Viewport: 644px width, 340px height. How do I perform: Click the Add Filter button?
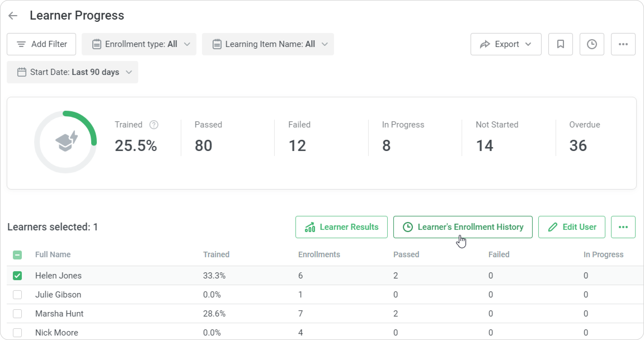[41, 44]
